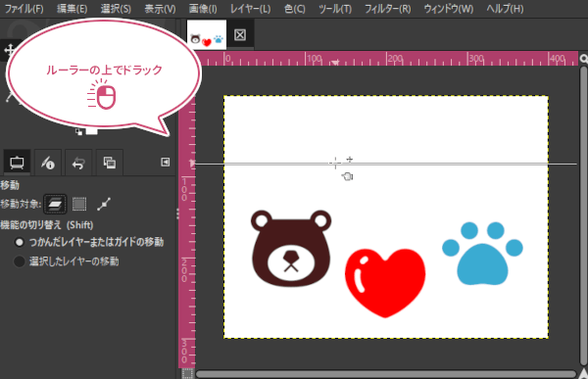
Task: Toggle quick mask button at bottom-left of canvas
Action: click(186, 374)
